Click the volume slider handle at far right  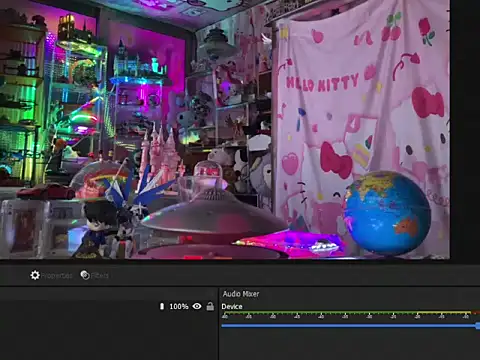pos(478,325)
